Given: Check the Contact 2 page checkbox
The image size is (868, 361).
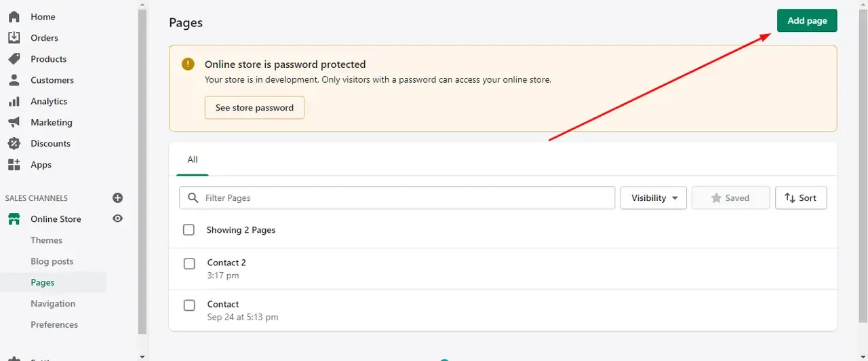Looking at the screenshot, I should click(x=189, y=263).
